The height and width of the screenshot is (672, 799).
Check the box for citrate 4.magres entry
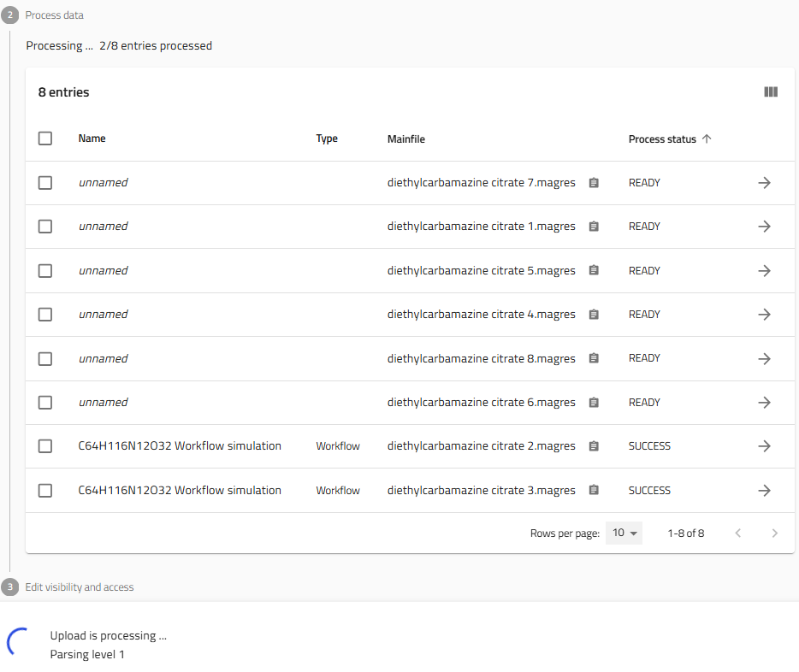pyautogui.click(x=45, y=314)
